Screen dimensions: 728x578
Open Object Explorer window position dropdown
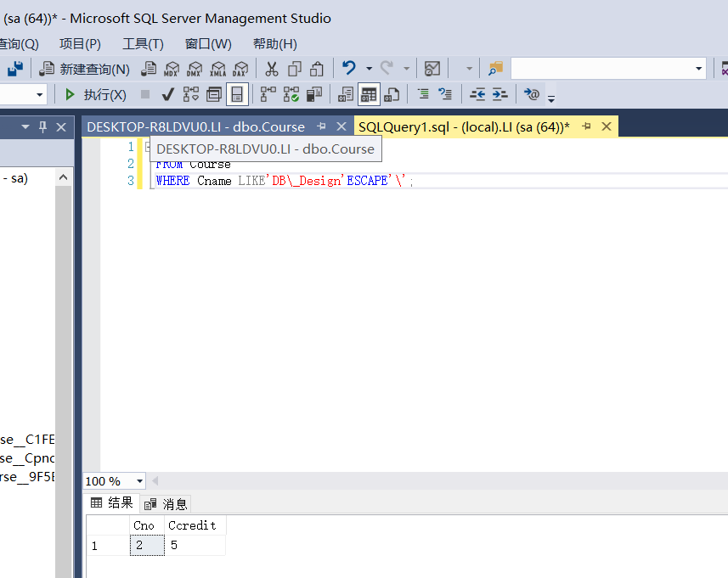tap(25, 126)
